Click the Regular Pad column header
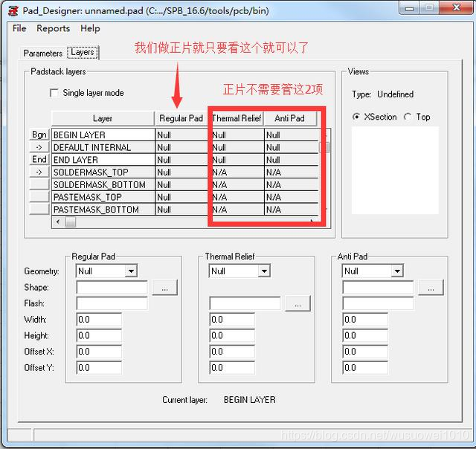476x449 pixels. (x=181, y=118)
